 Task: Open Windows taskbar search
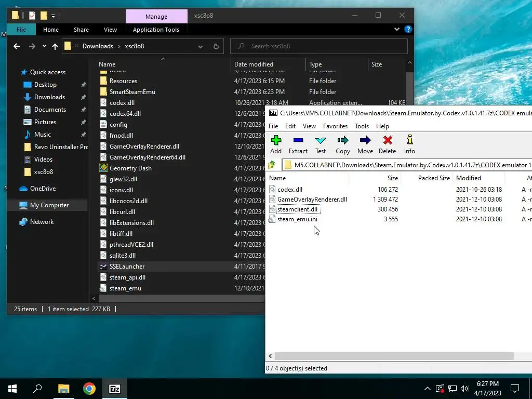[x=37, y=389]
